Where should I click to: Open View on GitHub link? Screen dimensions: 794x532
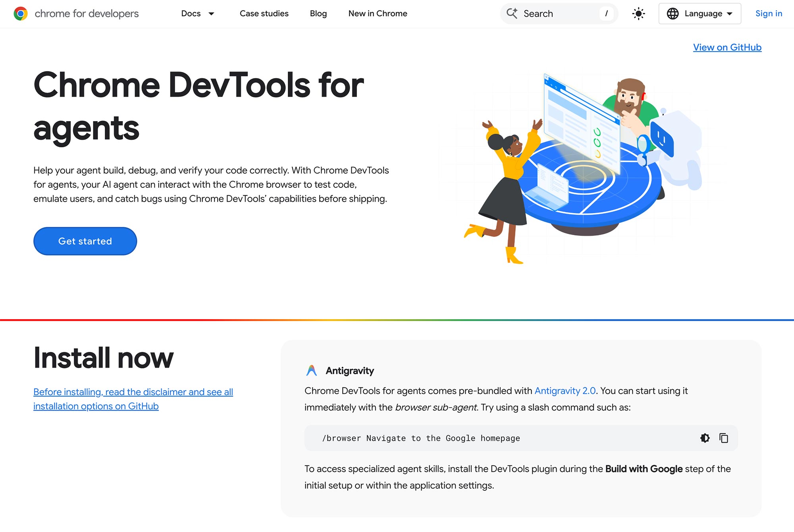click(727, 47)
